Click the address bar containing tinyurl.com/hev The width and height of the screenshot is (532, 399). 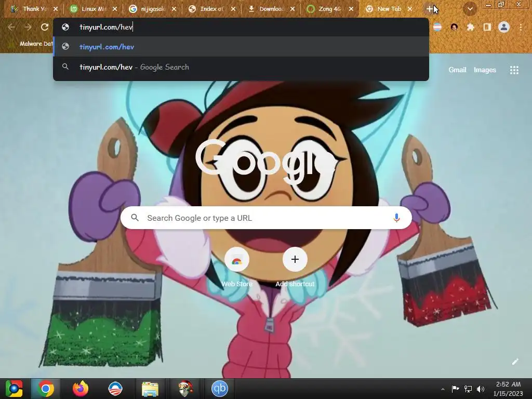[241, 27]
